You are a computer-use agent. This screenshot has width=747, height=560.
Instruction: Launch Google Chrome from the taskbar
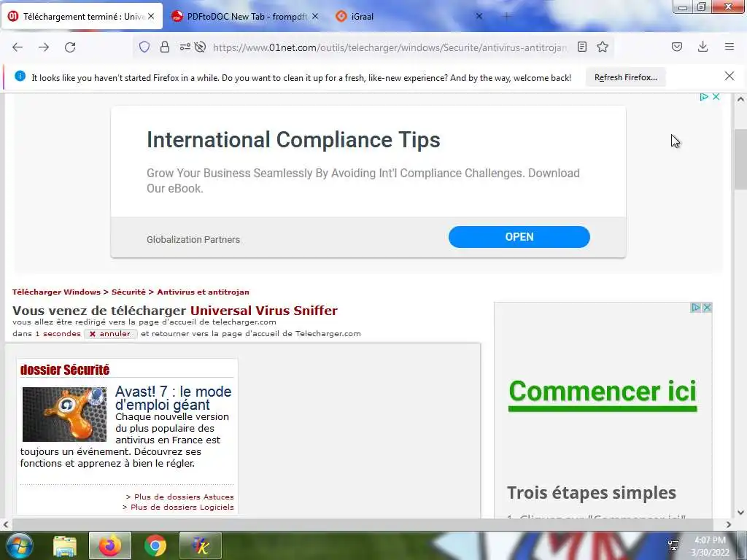pyautogui.click(x=155, y=545)
